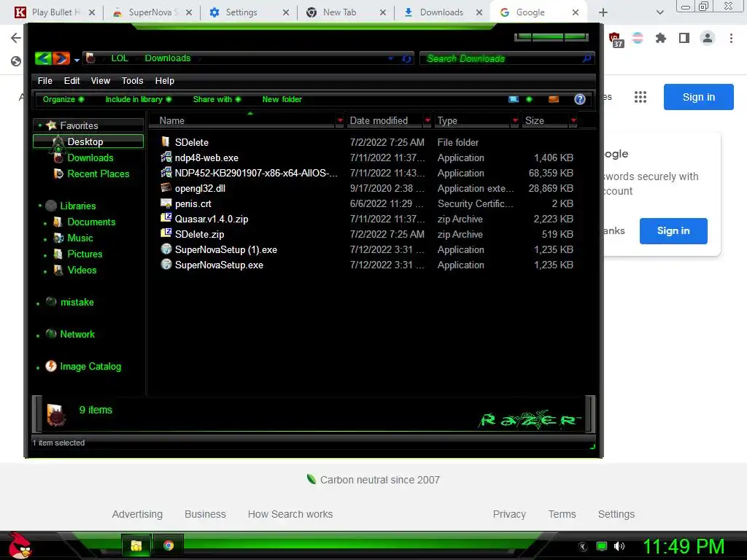
Task: Click the Chrome taskbar icon
Action: 169,545
